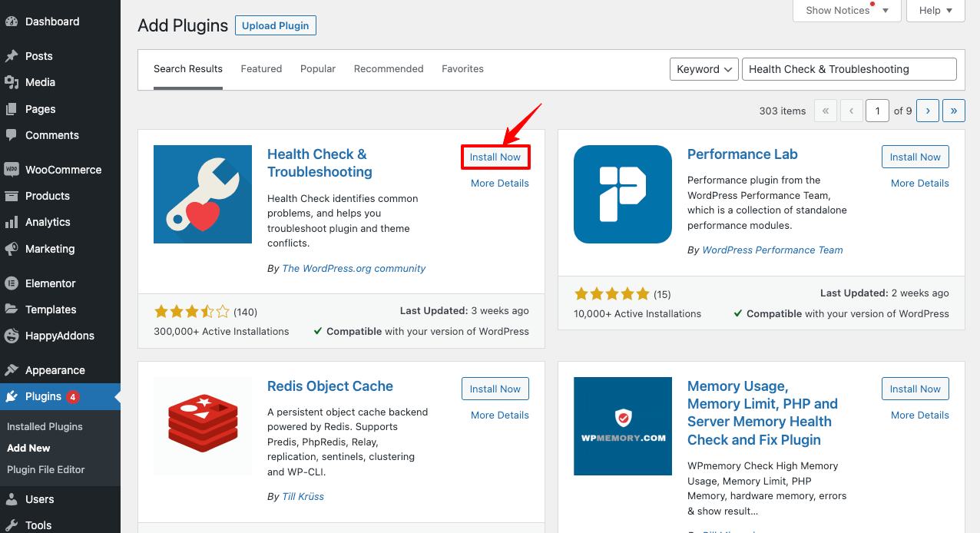Click the Upload Plugin button
Screen dimensions: 980x533
(x=276, y=25)
